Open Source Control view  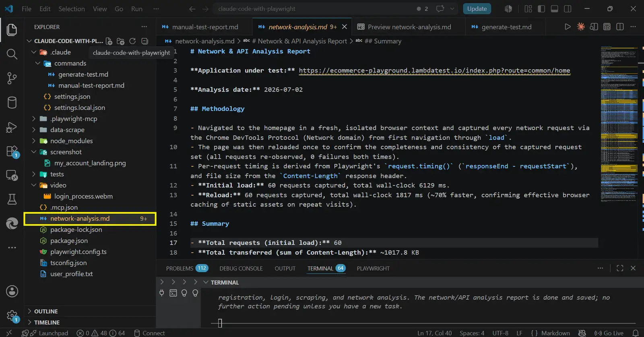pos(12,78)
